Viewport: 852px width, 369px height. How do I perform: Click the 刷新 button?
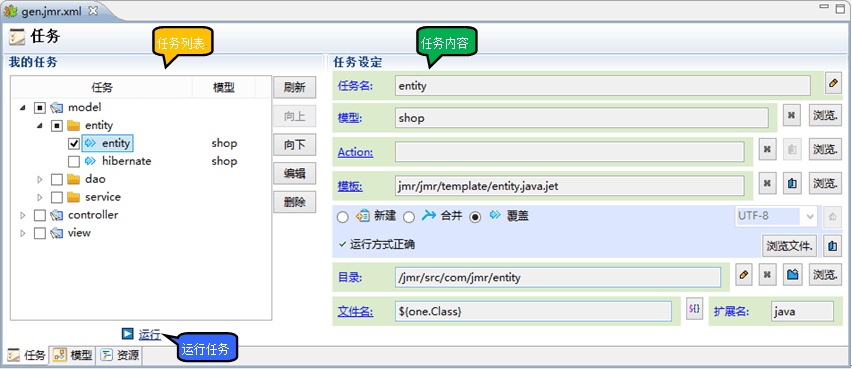(x=295, y=87)
